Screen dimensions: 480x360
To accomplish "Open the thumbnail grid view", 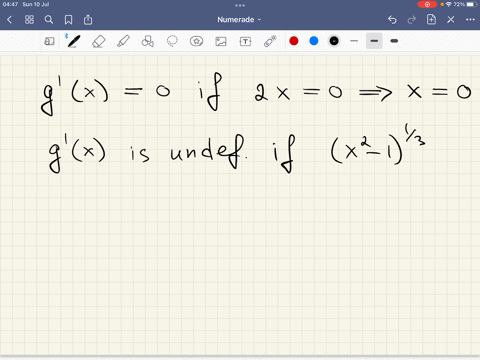I will pyautogui.click(x=29, y=20).
